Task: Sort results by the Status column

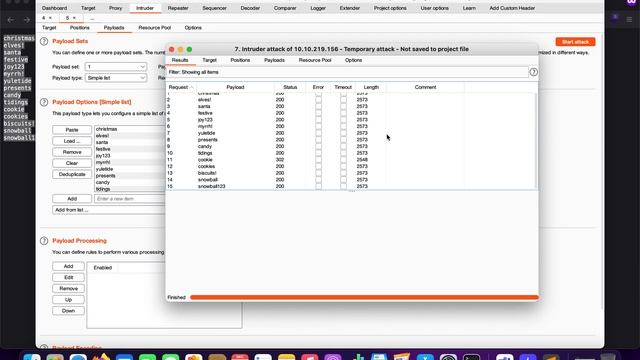Action: [x=290, y=87]
